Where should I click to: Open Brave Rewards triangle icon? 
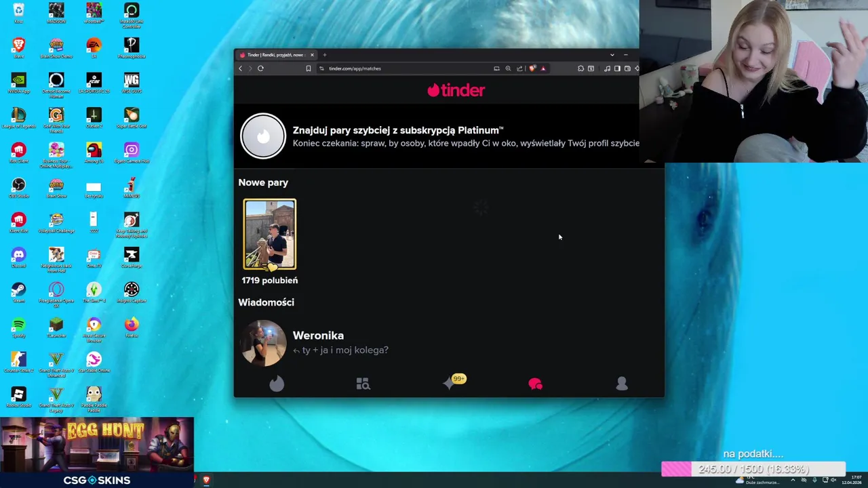click(x=543, y=68)
